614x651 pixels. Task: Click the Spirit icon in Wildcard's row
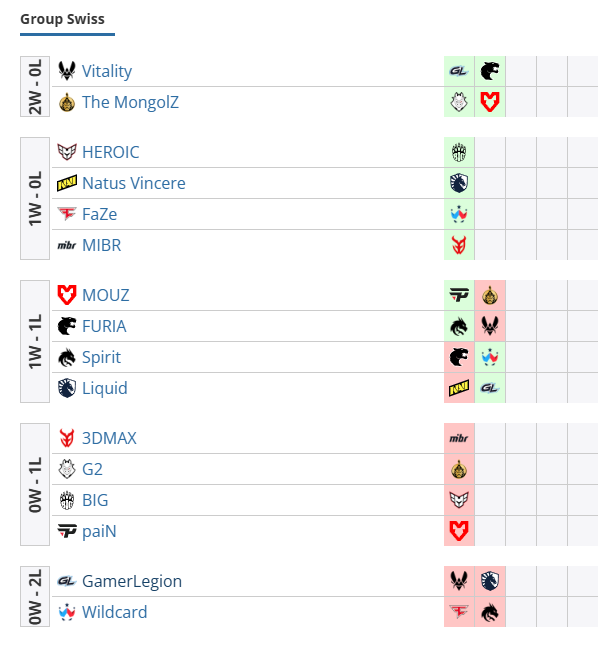[490, 612]
